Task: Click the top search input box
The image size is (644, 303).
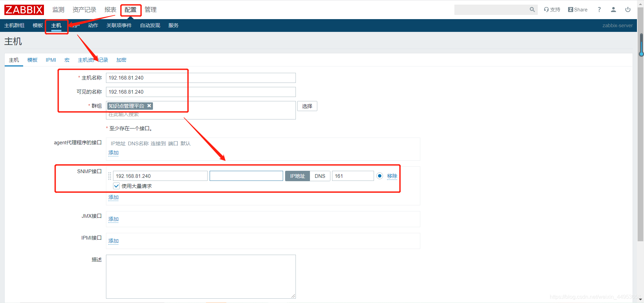Action: coord(492,10)
